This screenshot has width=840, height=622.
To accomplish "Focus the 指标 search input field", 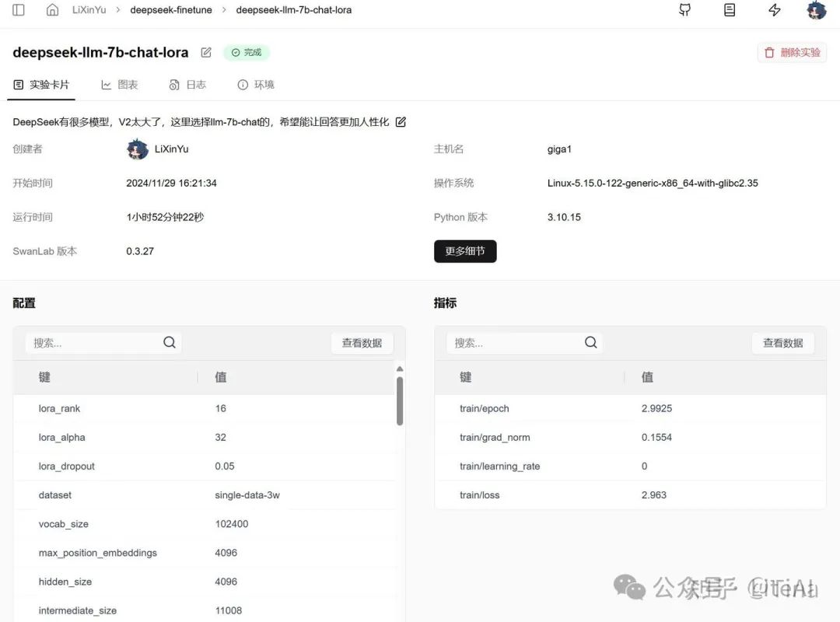I will tap(524, 343).
